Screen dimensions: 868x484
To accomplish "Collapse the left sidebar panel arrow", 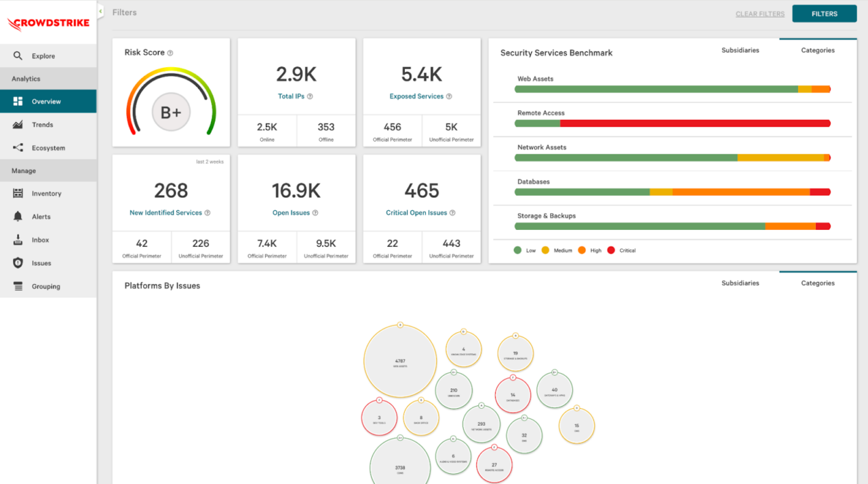I will tap(100, 12).
